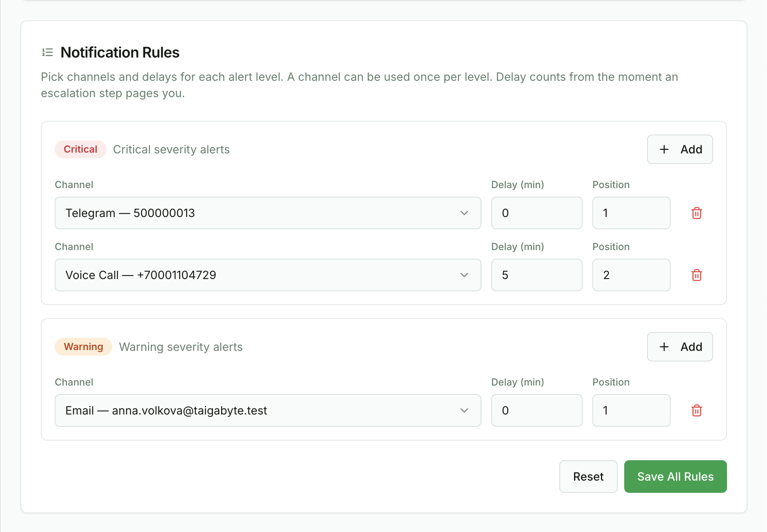Viewport: 767px width, 532px height.
Task: Open the Telegram — 500000013 channel dropdown
Action: pos(268,213)
